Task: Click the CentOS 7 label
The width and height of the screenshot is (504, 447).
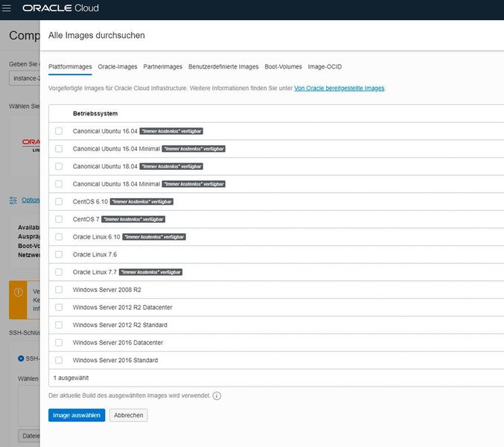Action: click(x=86, y=219)
